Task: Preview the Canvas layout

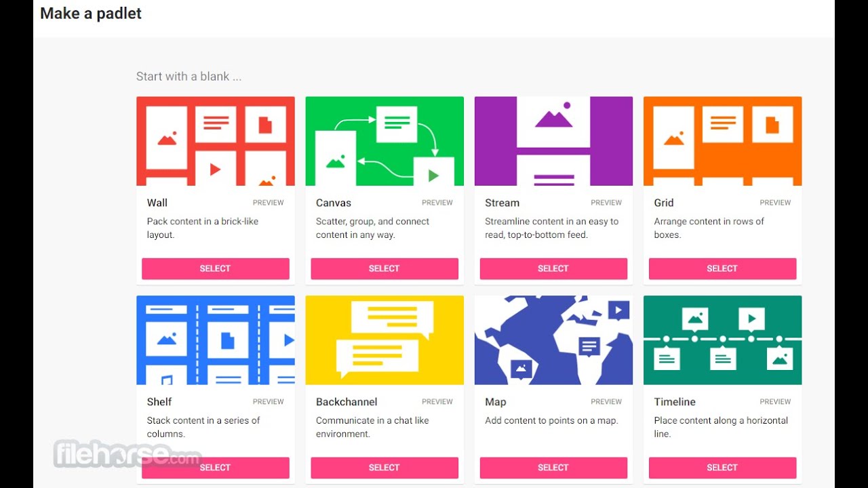Action: (437, 203)
